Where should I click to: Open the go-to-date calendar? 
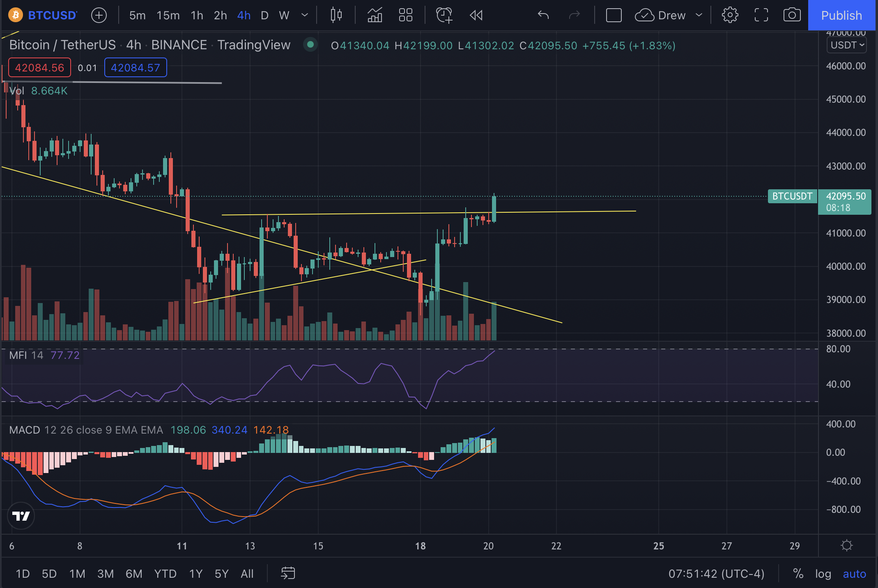(x=288, y=573)
